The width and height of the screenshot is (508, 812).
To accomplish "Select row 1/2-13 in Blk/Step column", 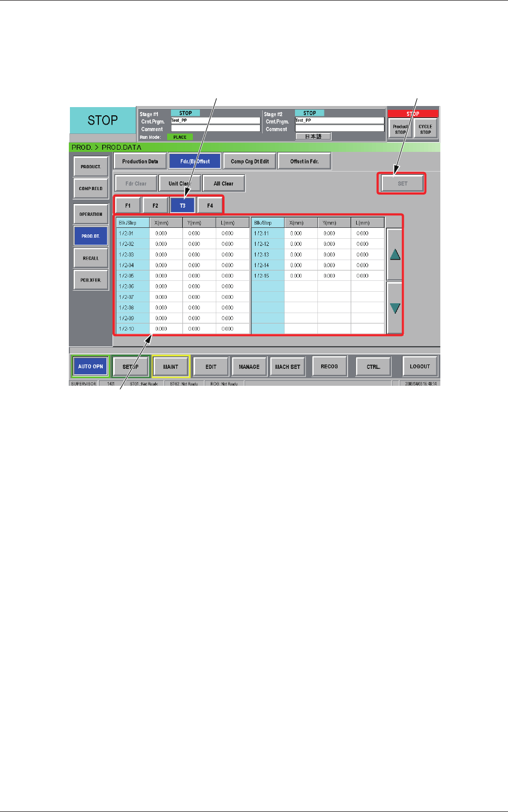I will click(x=268, y=255).
